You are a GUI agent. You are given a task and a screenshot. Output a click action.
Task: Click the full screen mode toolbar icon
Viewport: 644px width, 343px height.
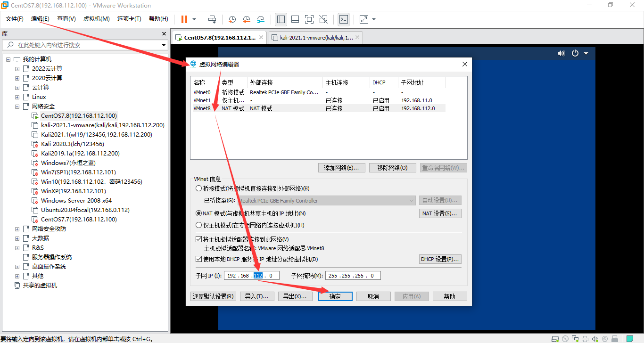click(x=309, y=19)
